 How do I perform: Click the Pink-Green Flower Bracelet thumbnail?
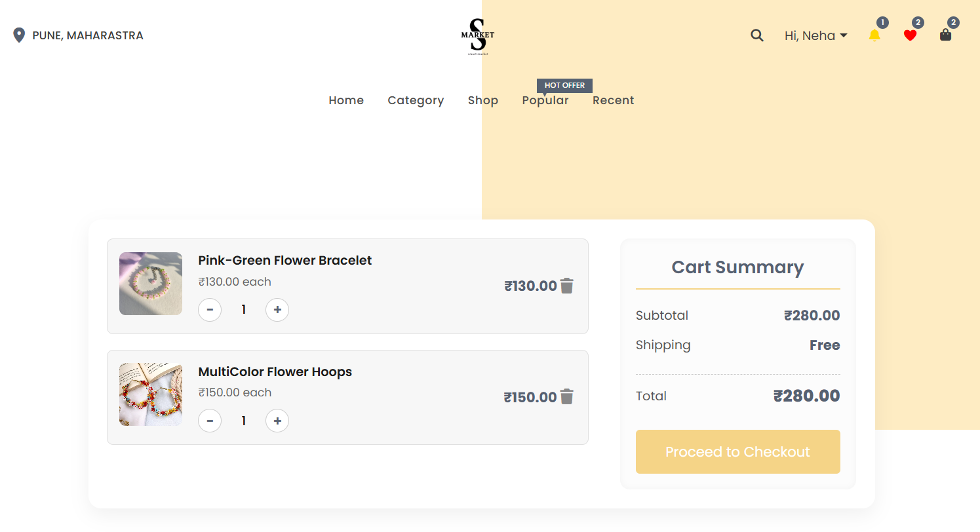pos(151,284)
